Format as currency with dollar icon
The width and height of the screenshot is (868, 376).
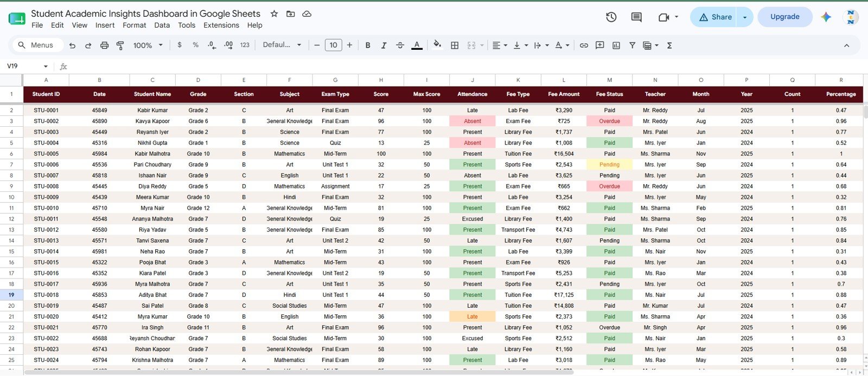coord(180,45)
